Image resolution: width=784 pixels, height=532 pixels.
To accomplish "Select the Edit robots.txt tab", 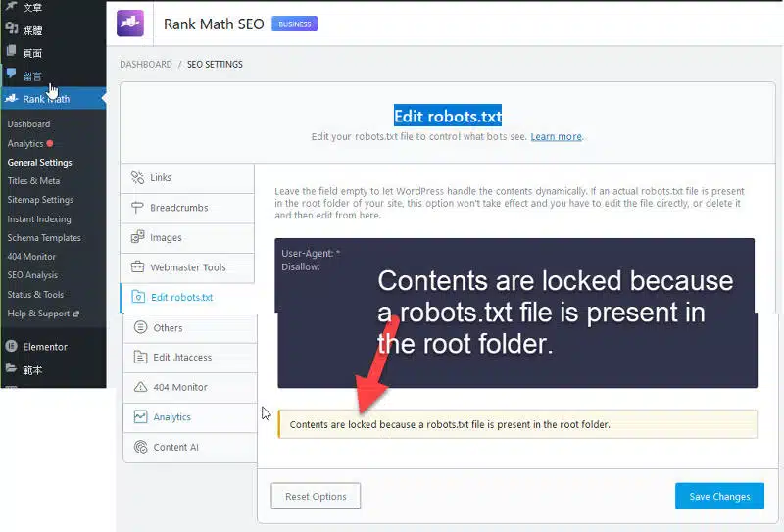I will pos(187,298).
